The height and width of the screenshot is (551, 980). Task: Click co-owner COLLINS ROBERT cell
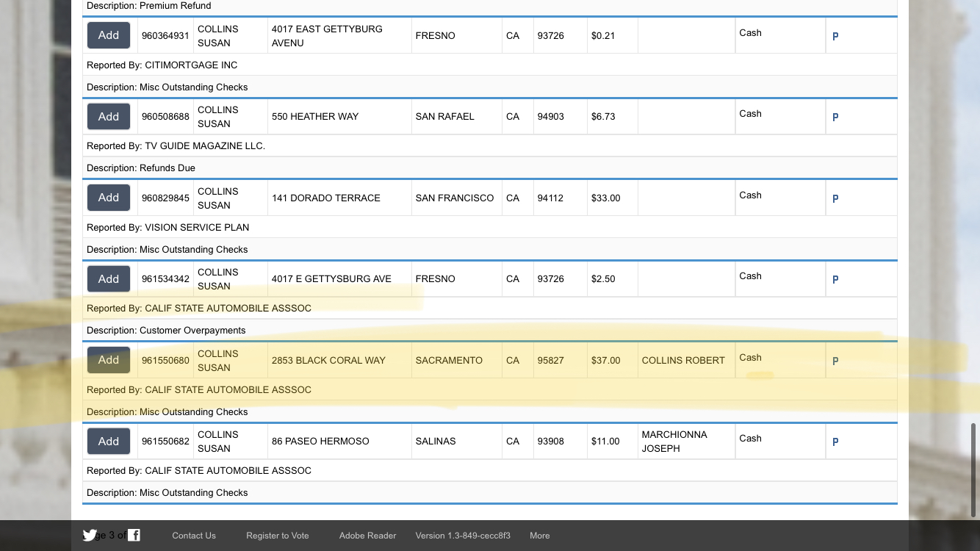[x=686, y=361]
